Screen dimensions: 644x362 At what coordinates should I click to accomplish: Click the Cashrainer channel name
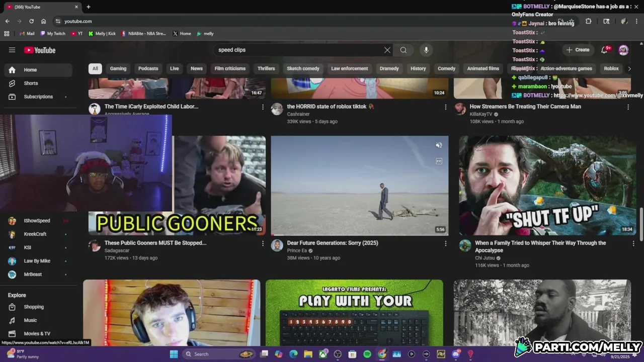[x=298, y=114]
